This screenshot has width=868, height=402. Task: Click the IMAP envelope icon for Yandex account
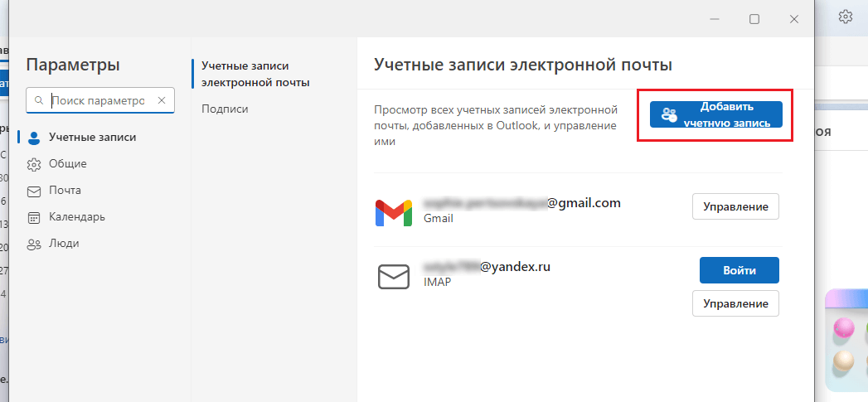tap(394, 276)
